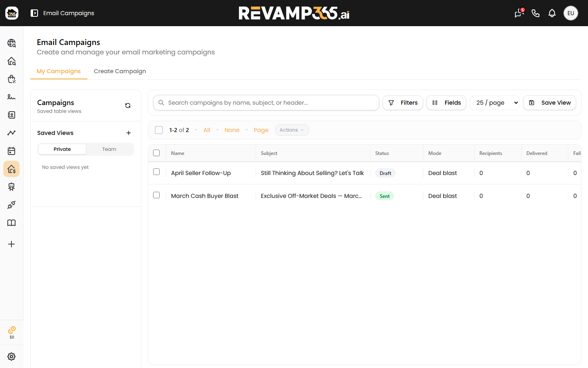
Task: Click the Page selection link
Action: click(261, 130)
